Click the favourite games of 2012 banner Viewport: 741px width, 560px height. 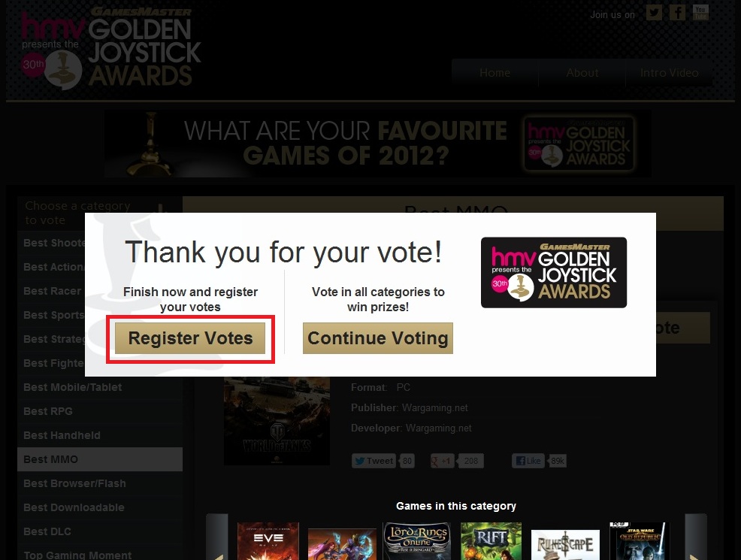click(377, 144)
